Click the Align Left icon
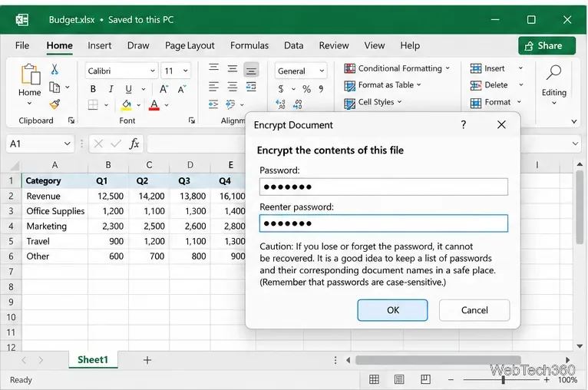 coord(213,87)
